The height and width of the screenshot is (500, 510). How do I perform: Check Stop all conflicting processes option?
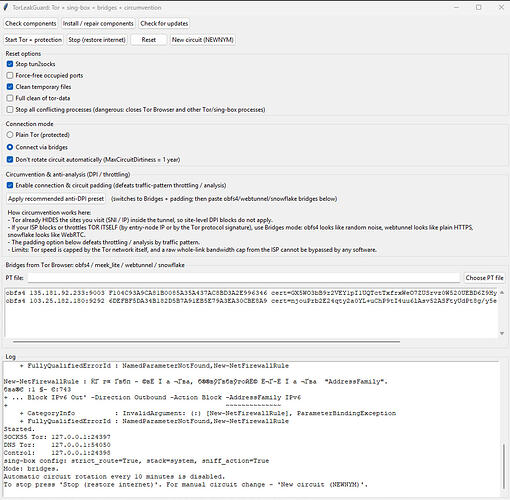click(10, 109)
